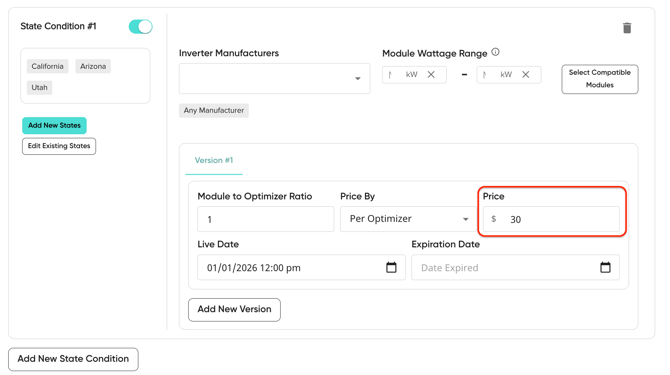The width and height of the screenshot is (670, 375).
Task: Focus the Module to Optimizer Ratio field
Action: (x=265, y=219)
